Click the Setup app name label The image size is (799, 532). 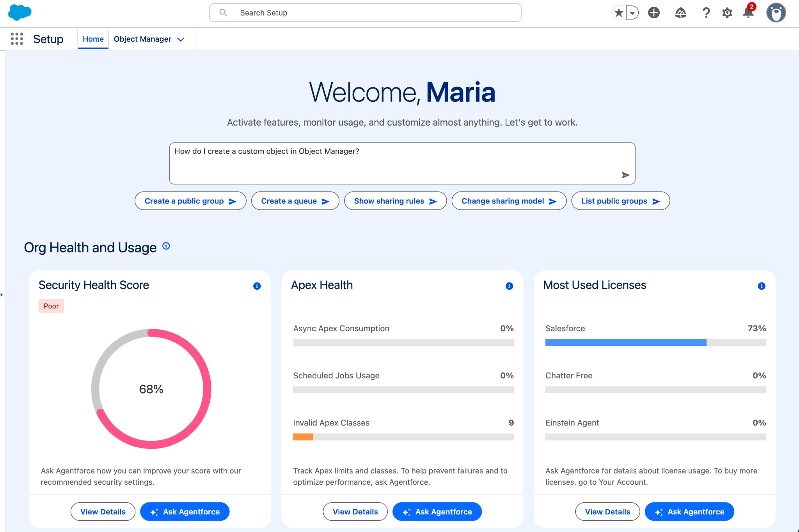click(x=48, y=39)
